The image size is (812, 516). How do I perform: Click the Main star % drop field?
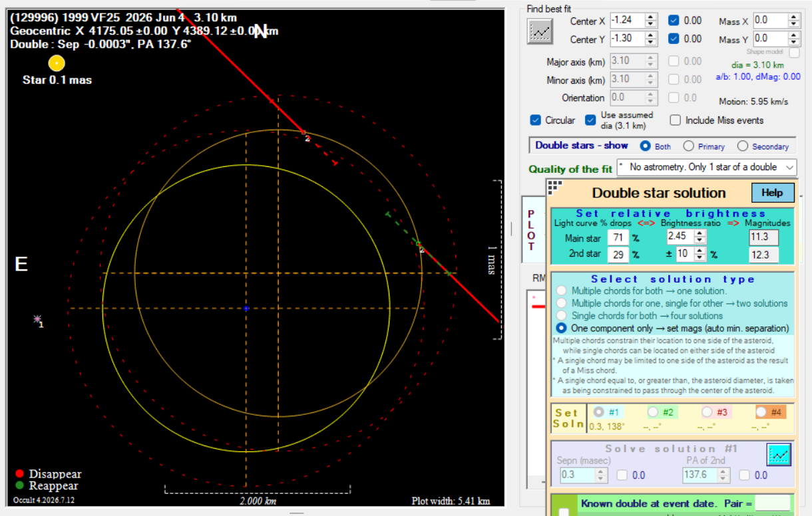tap(618, 237)
